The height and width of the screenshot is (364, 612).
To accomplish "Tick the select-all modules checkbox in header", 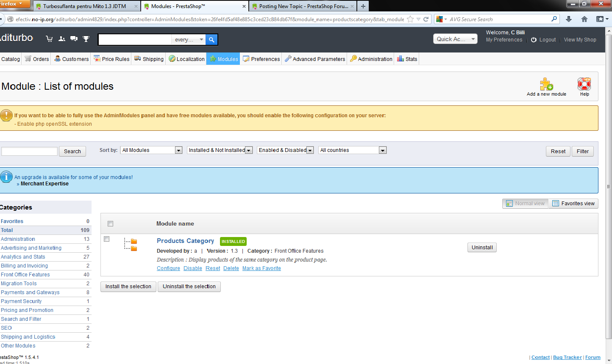I will (x=111, y=223).
